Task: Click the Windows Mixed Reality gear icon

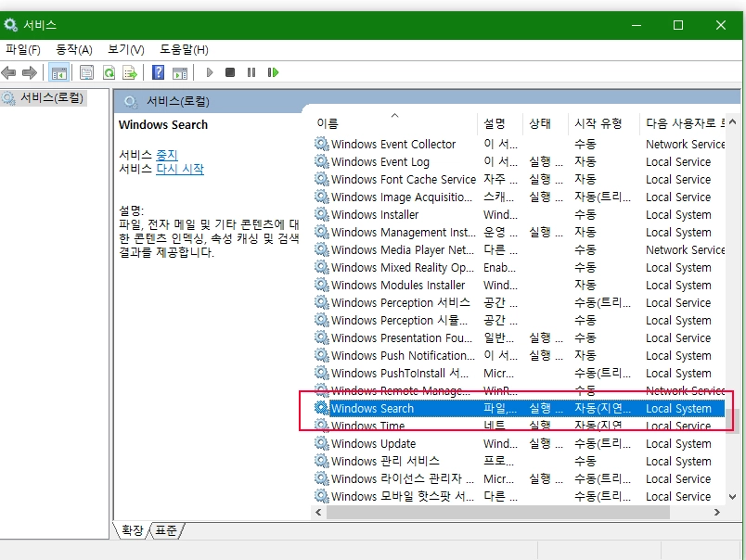Action: tap(322, 267)
